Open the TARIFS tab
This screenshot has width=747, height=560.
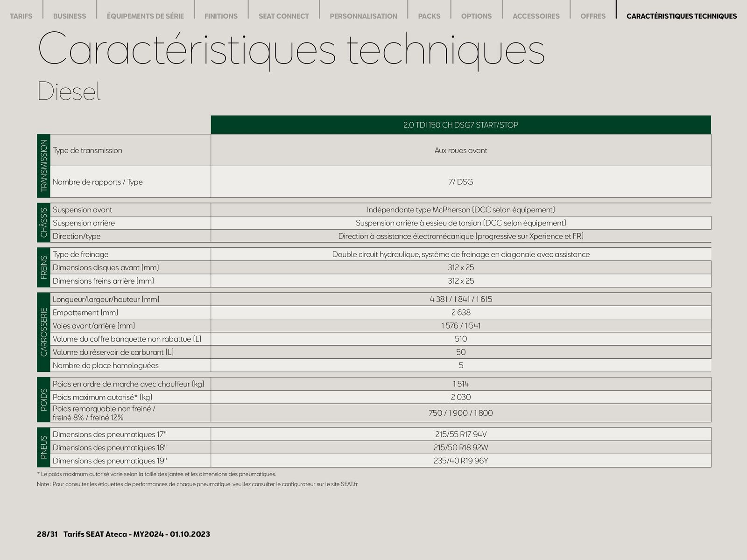point(21,16)
